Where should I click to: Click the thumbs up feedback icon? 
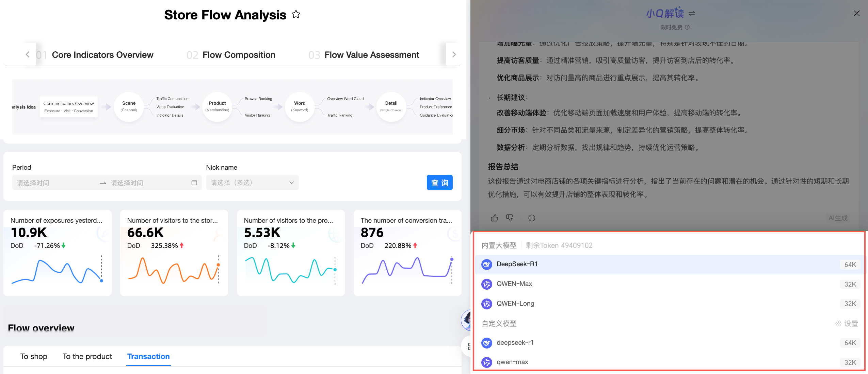[x=494, y=218]
